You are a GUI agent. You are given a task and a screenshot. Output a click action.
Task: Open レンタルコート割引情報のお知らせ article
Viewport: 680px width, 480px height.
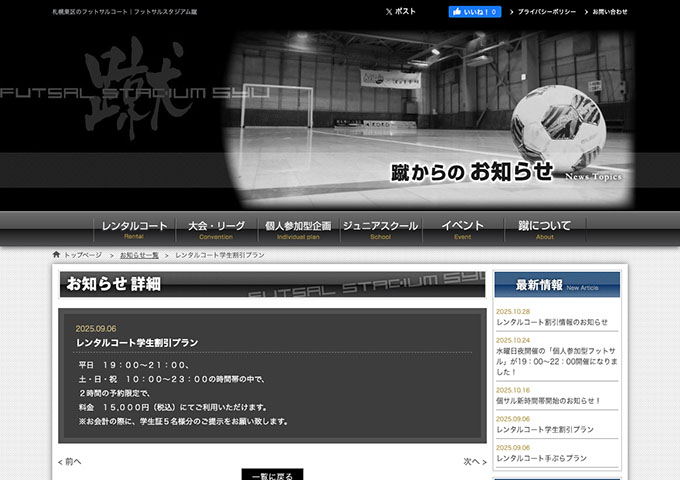click(551, 322)
